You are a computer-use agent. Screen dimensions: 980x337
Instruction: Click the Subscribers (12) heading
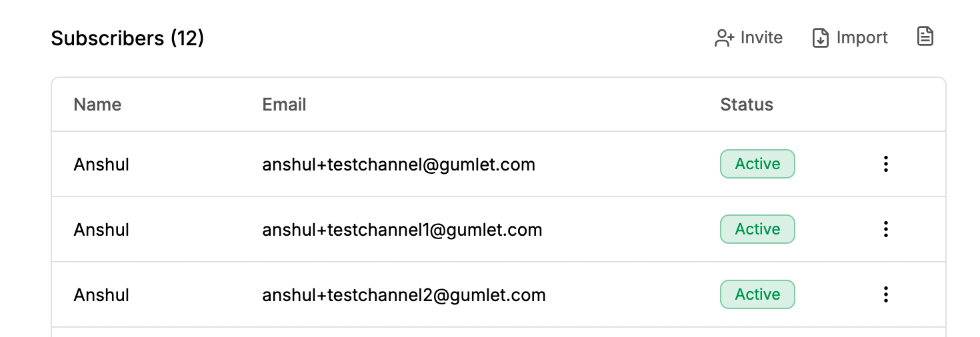point(127,39)
